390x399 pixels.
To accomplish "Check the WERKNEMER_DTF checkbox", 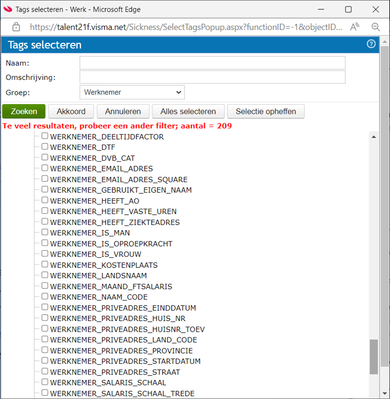I will (x=45, y=147).
